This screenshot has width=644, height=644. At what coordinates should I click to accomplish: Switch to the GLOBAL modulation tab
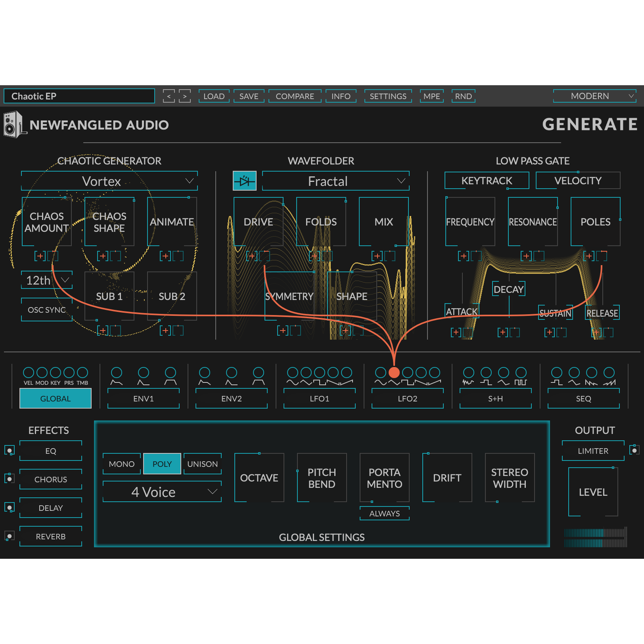(55, 398)
